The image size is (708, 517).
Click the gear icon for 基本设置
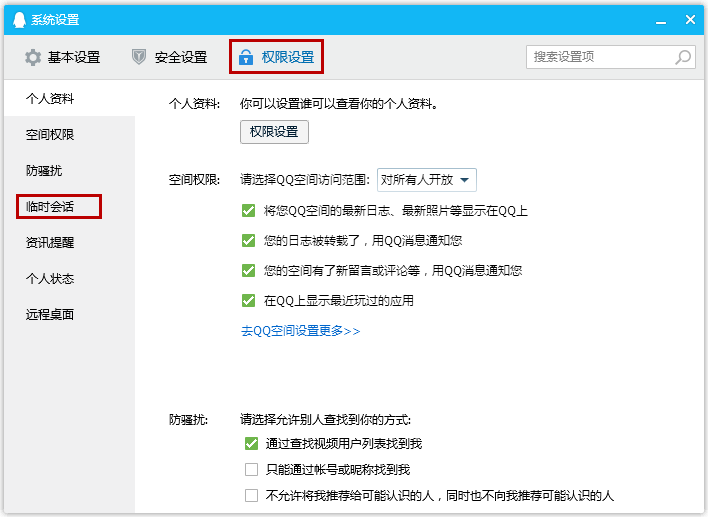click(x=33, y=57)
